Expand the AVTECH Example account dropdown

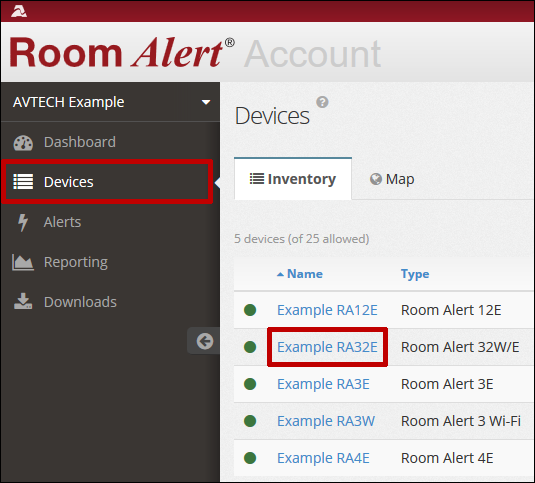pyautogui.click(x=206, y=102)
